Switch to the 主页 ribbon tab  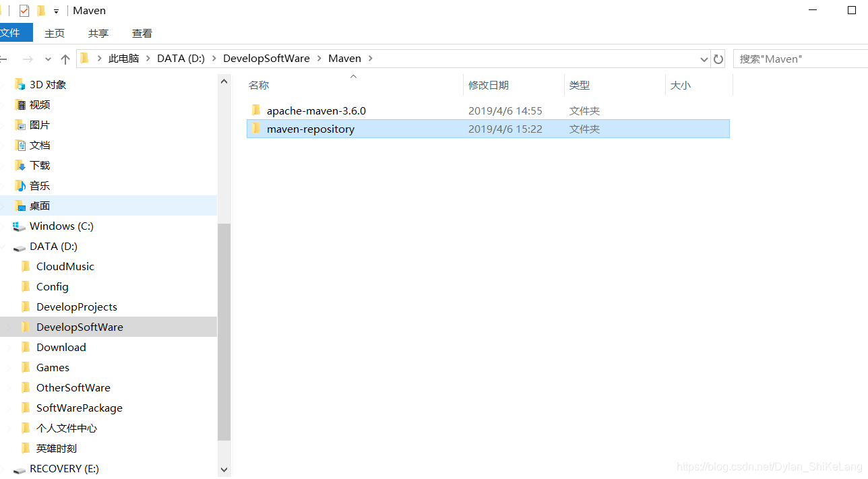55,33
